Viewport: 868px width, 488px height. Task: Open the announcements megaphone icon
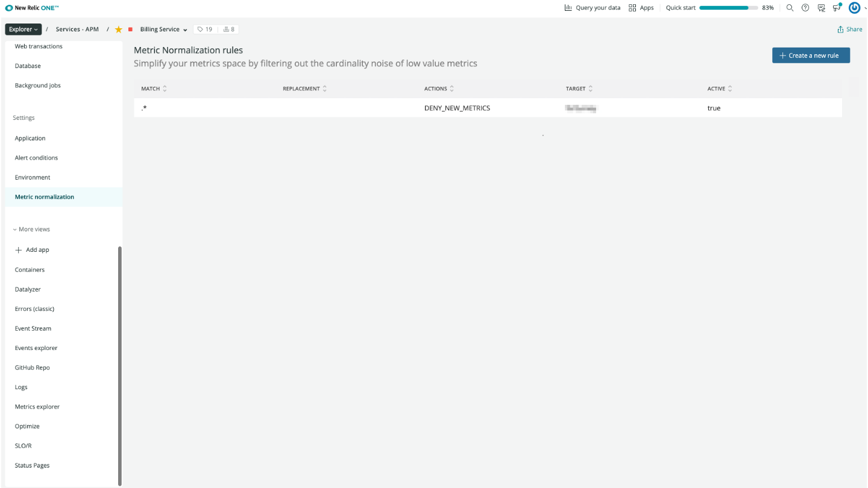coord(837,7)
